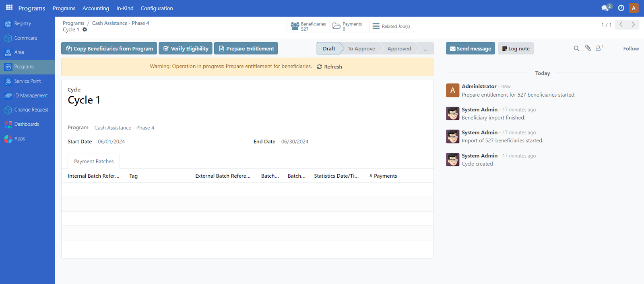The height and width of the screenshot is (284, 644).
Task: Show the followers person icon
Action: 599,48
